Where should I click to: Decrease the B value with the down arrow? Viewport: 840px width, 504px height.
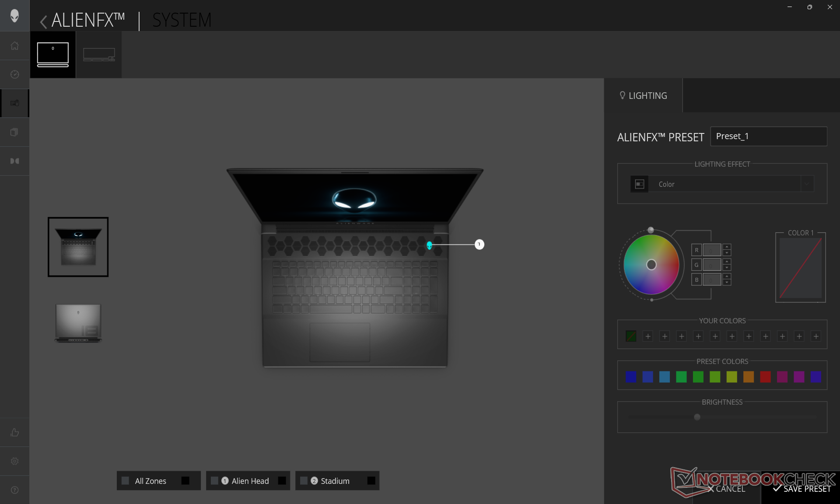[x=727, y=283]
